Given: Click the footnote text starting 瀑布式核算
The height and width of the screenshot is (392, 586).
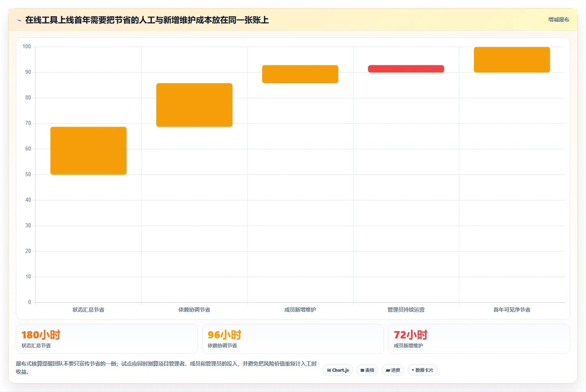Looking at the screenshot, I should pyautogui.click(x=166, y=368).
